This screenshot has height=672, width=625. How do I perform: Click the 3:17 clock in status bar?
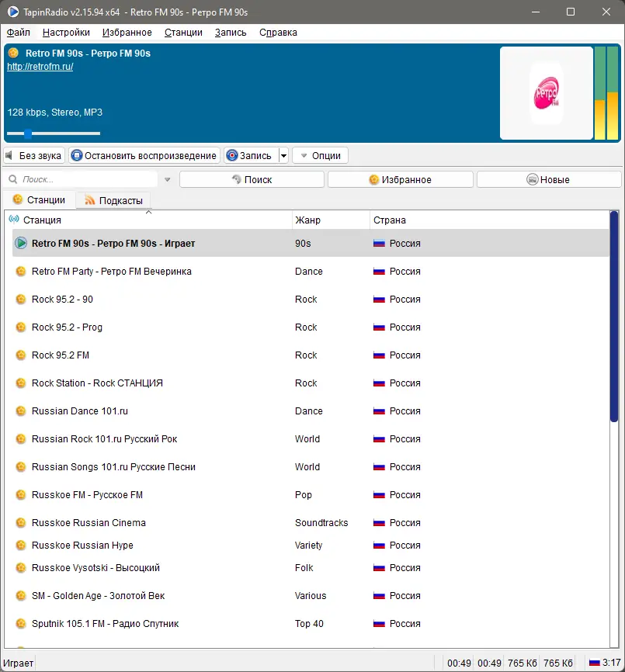pyautogui.click(x=611, y=663)
